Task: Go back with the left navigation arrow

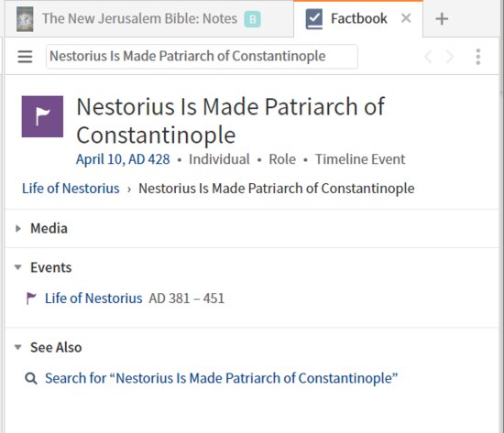Action: pyautogui.click(x=428, y=57)
